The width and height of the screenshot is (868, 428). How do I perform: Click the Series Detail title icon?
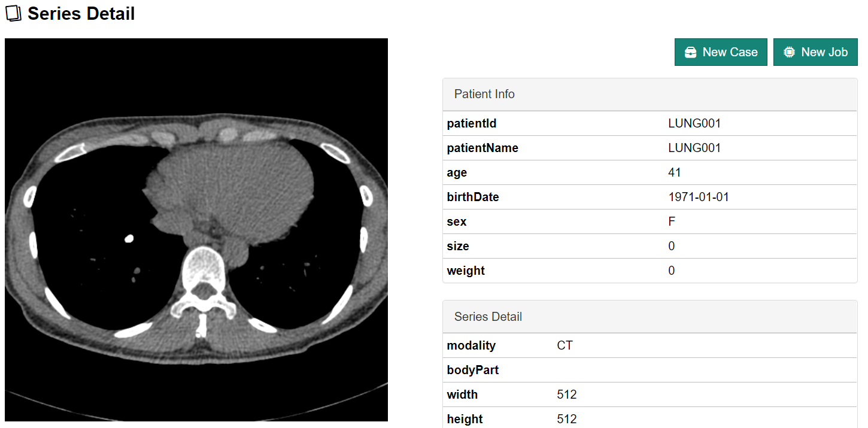[13, 14]
